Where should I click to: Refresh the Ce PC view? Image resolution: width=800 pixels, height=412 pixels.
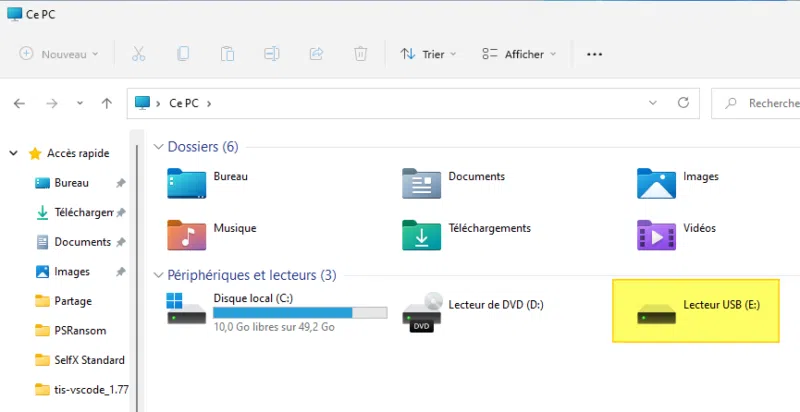click(x=683, y=102)
